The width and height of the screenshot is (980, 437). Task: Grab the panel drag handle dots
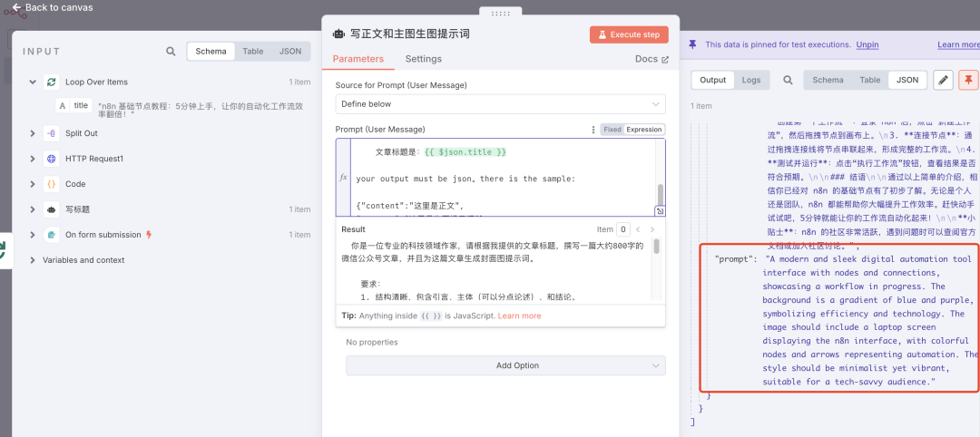click(500, 13)
